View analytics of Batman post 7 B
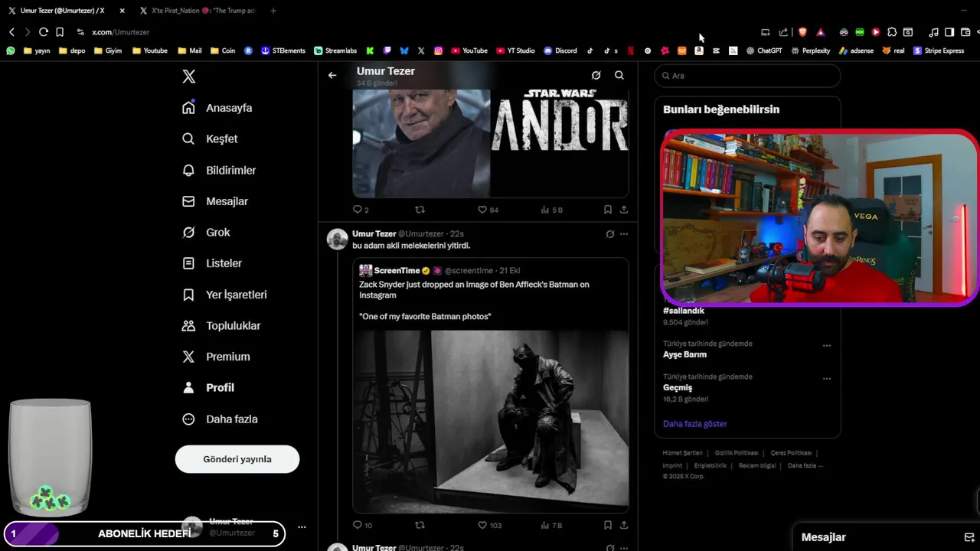 tap(551, 525)
